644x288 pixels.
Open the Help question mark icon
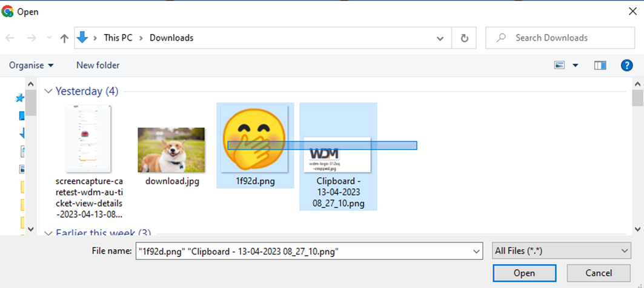point(627,65)
